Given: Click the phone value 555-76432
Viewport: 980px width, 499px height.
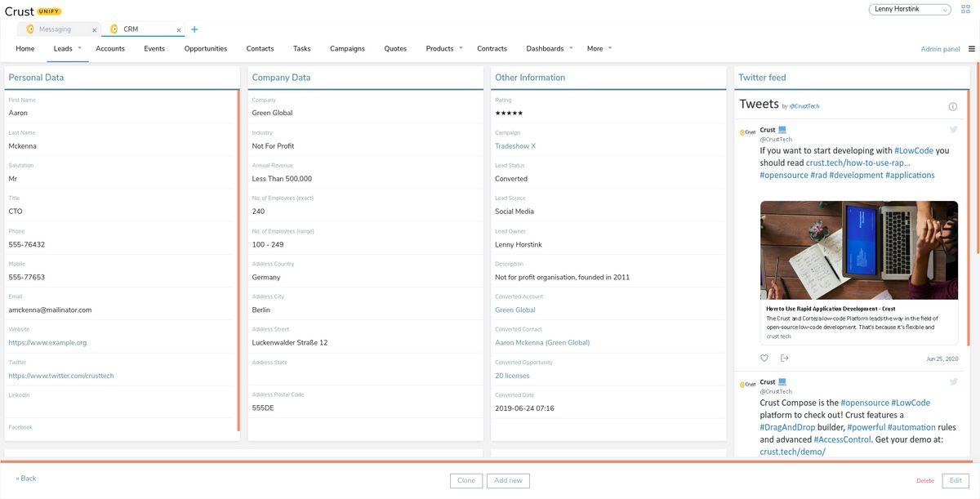Looking at the screenshot, I should pyautogui.click(x=27, y=244).
